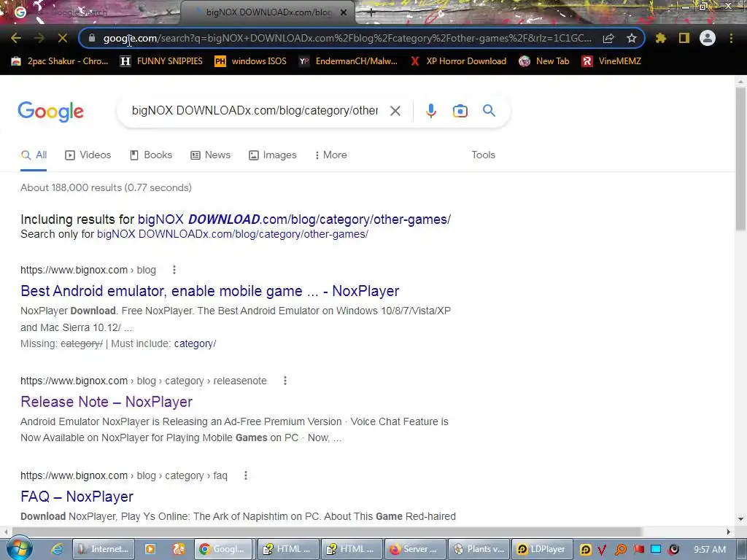Click the 9:57 AM clock
Image resolution: width=747 pixels, height=560 pixels.
[710, 550]
